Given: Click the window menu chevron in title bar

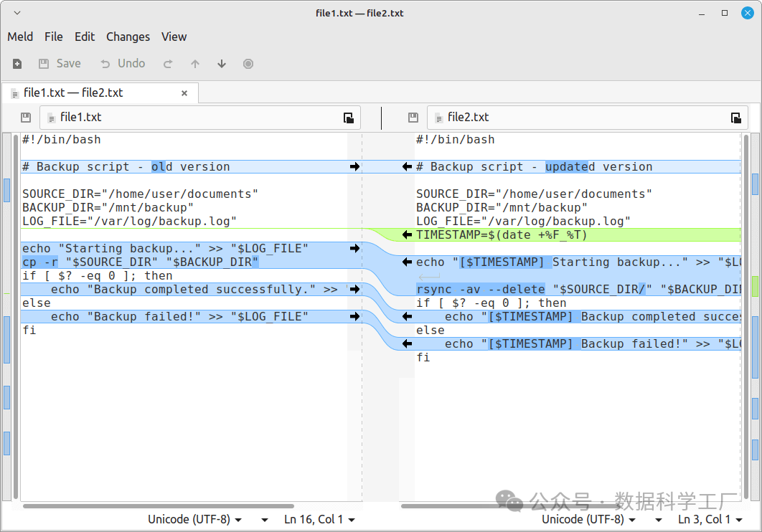Looking at the screenshot, I should tap(17, 13).
